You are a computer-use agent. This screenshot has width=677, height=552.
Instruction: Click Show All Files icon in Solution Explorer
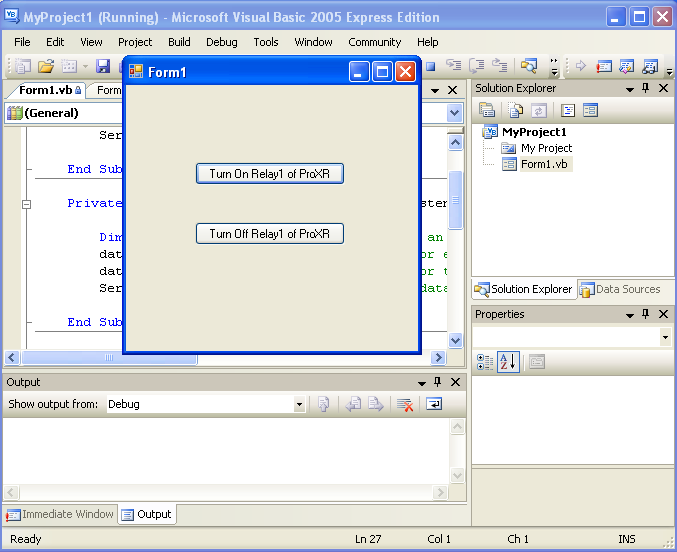[x=515, y=111]
